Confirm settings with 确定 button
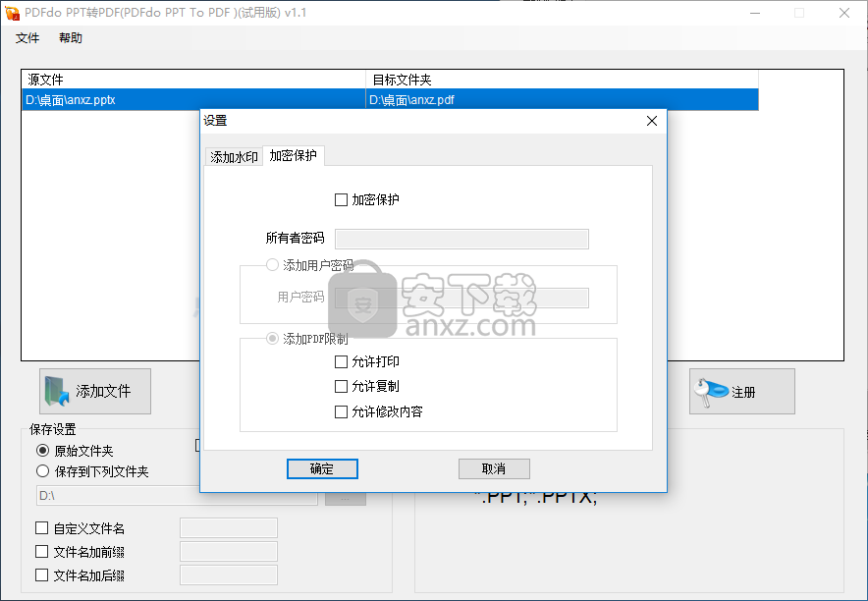868x601 pixels. pyautogui.click(x=322, y=468)
